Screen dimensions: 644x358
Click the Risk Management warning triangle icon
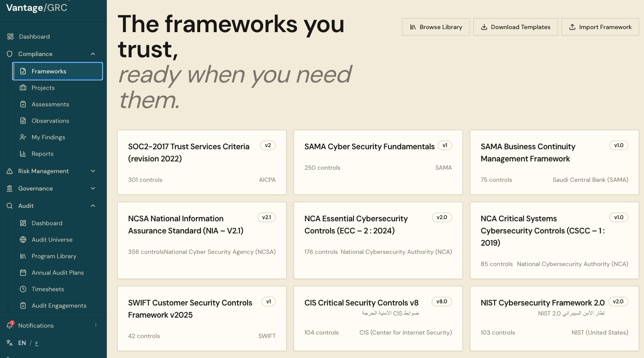click(x=10, y=171)
